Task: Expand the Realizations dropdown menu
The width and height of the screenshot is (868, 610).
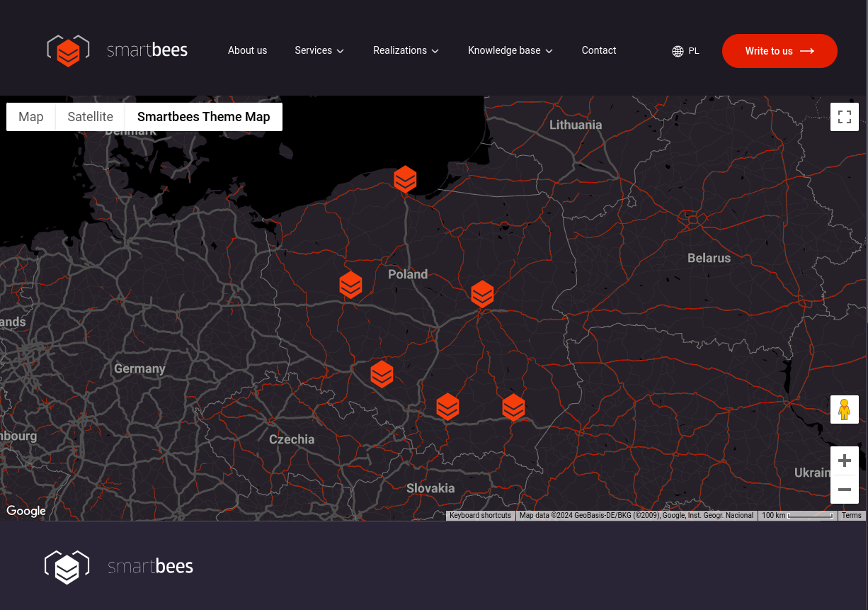Action: pos(406,50)
